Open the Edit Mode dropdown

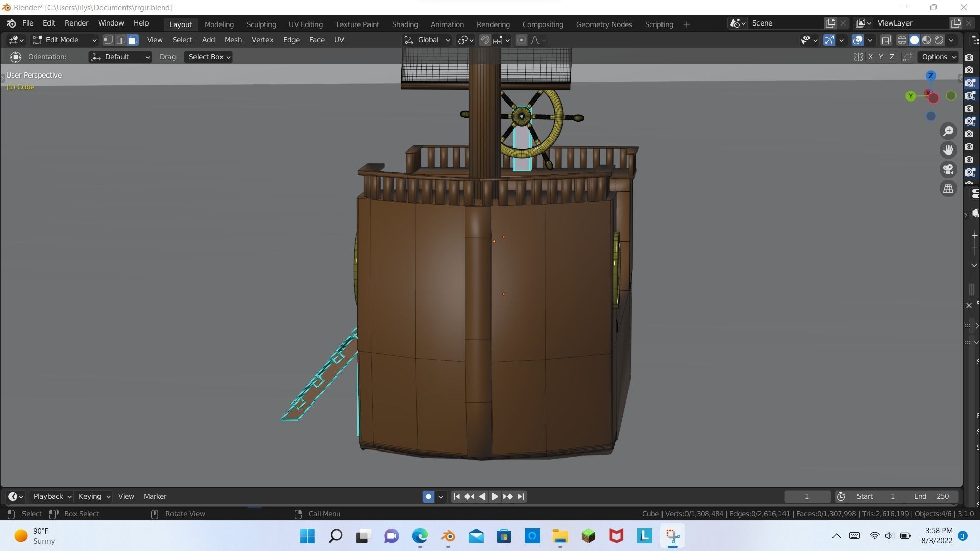(x=64, y=40)
